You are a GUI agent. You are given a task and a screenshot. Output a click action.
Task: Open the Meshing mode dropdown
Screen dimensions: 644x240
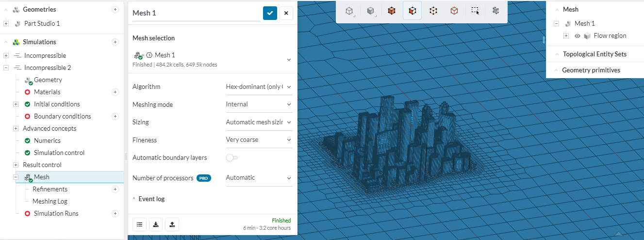(259, 104)
